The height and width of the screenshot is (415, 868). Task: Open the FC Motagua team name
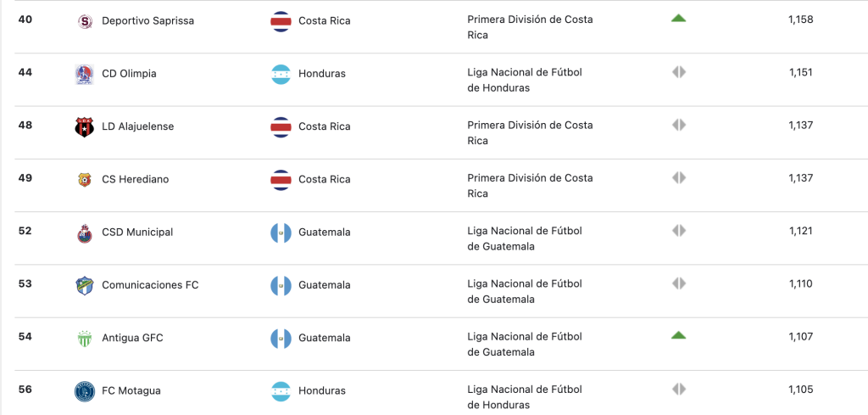131,390
